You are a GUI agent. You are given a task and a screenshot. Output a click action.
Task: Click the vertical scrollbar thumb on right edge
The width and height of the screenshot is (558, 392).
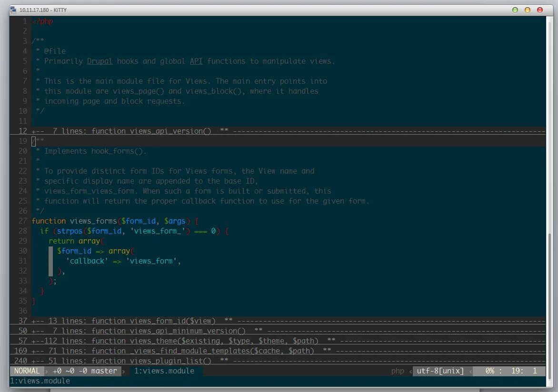pyautogui.click(x=550, y=307)
